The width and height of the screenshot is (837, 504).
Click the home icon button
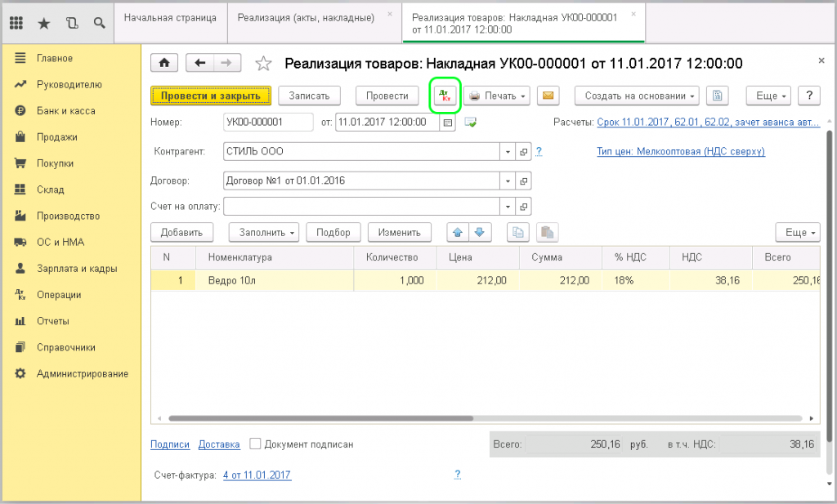pos(164,63)
